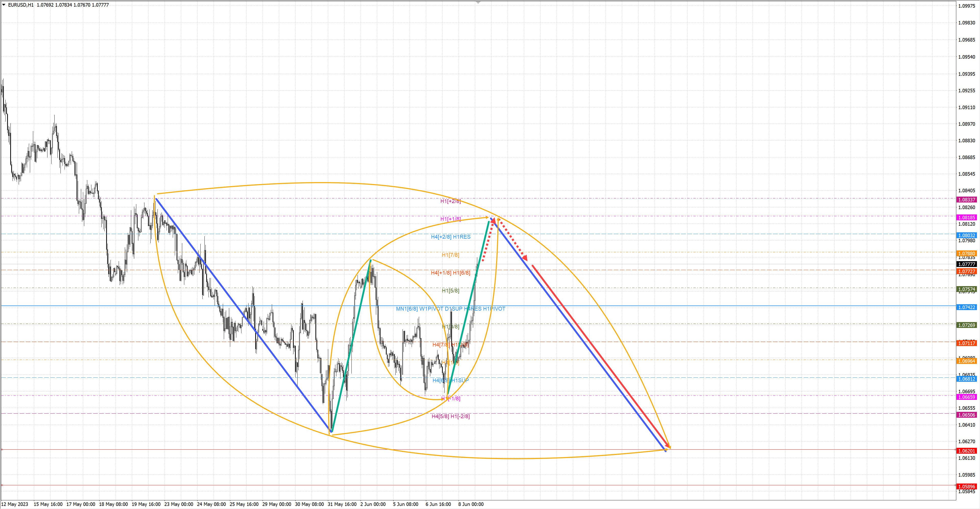Select the orange 1.07880 price tag
This screenshot has width=980, height=509.
coord(966,253)
